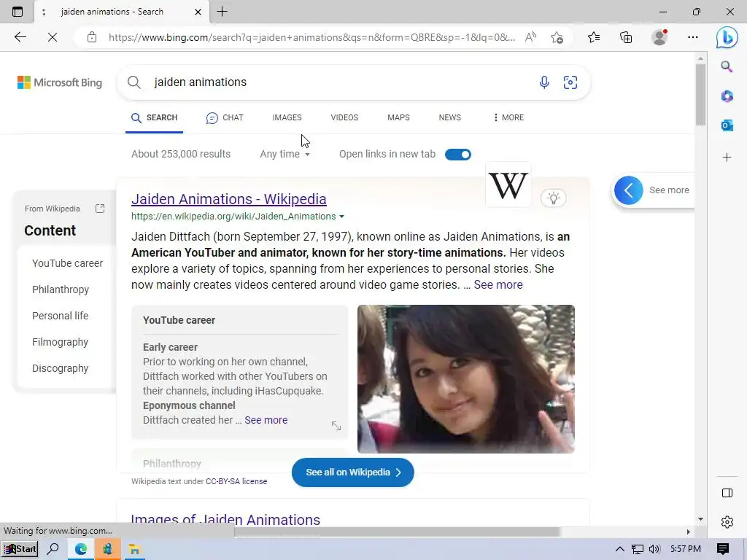Screen dimensions: 747x560
Task: Jump to Discography section
Action: 60,368
